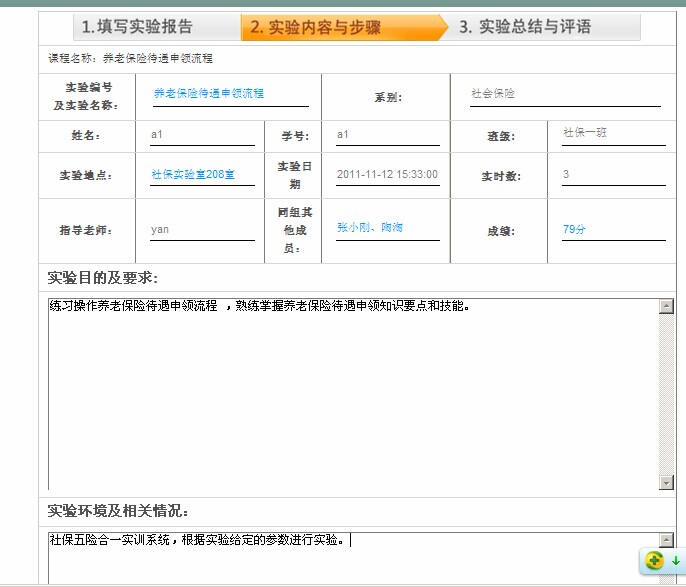The height and width of the screenshot is (587, 686).
Task: Click the 成绩 field showing 79分
Action: (612, 229)
